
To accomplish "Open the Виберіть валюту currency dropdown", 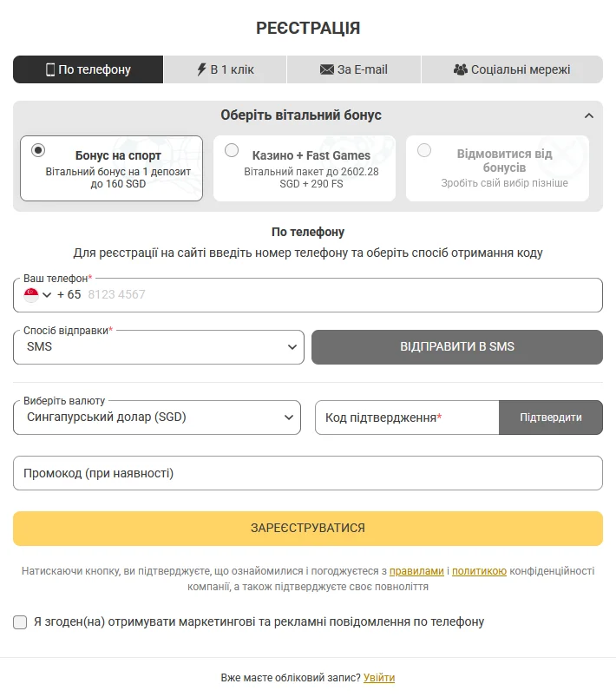I will click(157, 417).
